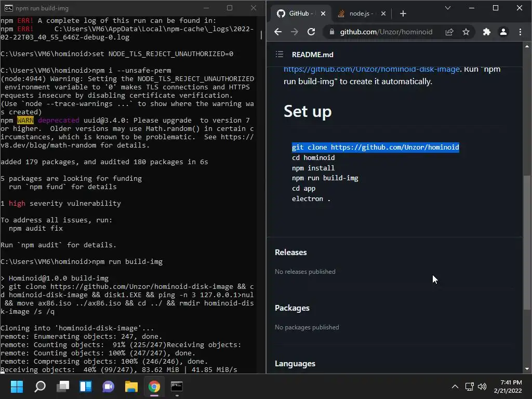The image size is (532, 399).
Task: Click 'deprecated' word in terminal
Action: click(x=58, y=121)
